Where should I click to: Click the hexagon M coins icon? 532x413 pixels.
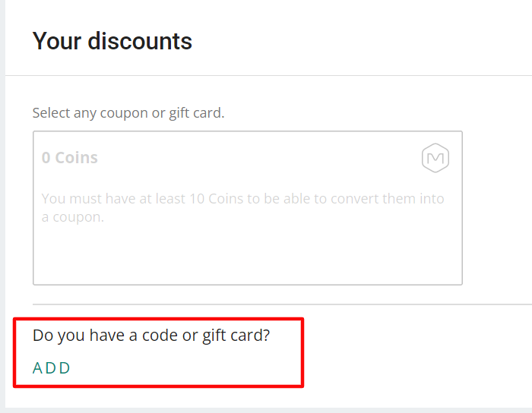pos(435,158)
